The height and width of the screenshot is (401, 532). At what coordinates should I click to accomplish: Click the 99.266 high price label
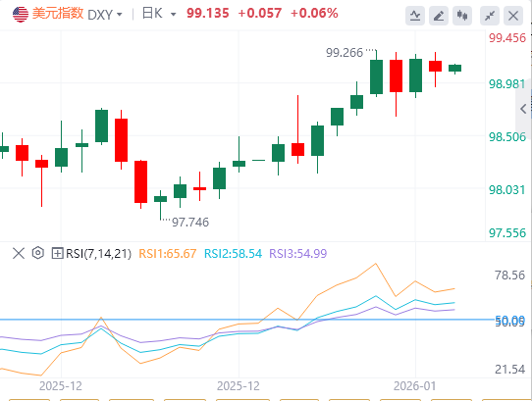[x=345, y=53]
